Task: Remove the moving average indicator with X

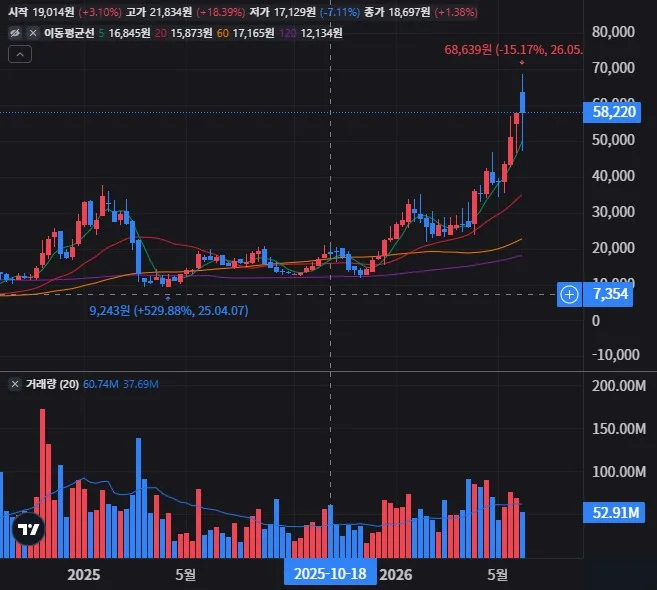Action: pyautogui.click(x=33, y=33)
